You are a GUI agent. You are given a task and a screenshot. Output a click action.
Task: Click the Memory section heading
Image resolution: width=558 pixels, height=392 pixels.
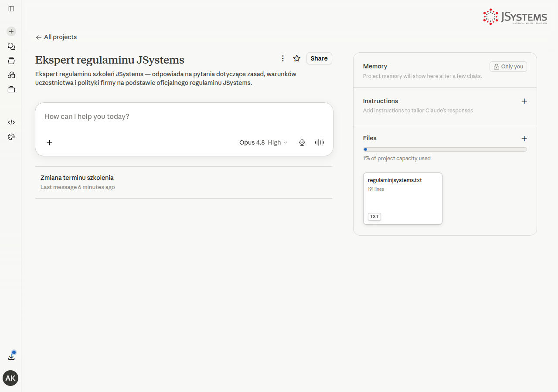tap(375, 66)
